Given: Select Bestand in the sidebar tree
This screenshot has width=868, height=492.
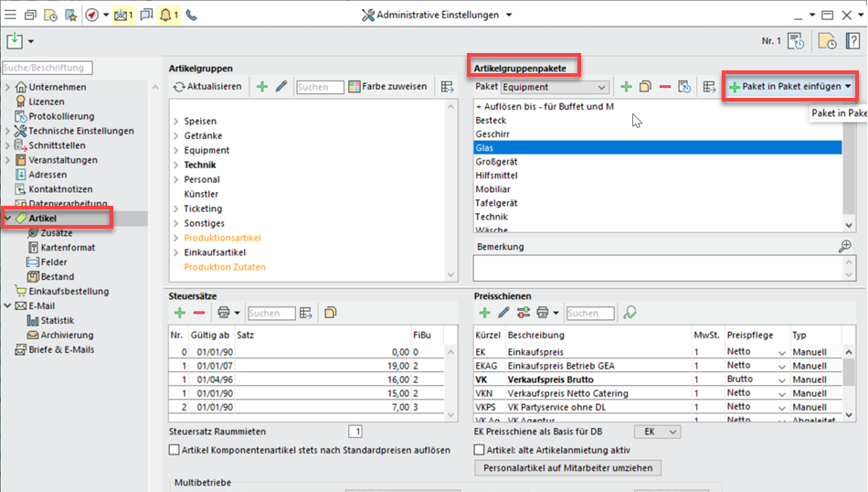Looking at the screenshot, I should tap(57, 276).
